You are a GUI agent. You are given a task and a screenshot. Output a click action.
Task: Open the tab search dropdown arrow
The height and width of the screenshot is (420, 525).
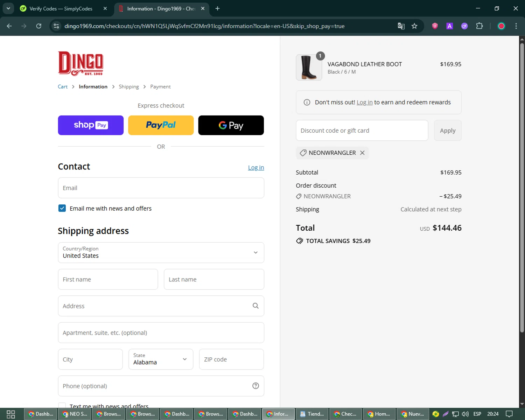[8, 8]
